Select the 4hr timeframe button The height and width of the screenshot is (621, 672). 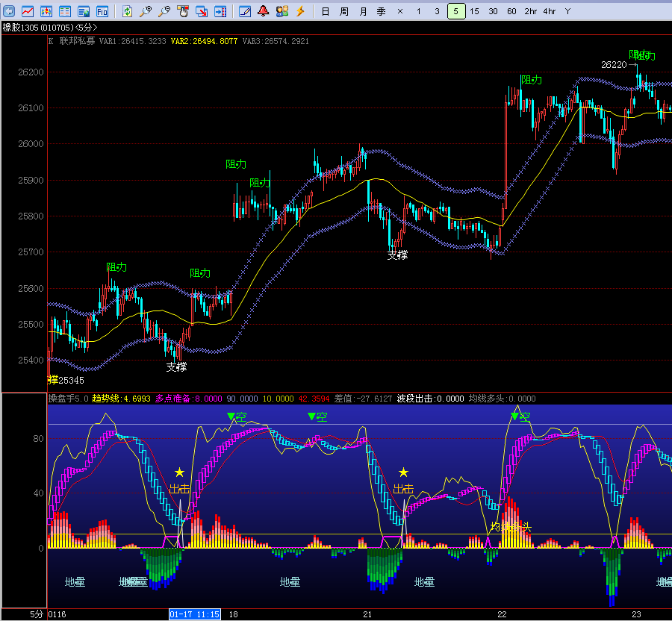pos(550,11)
